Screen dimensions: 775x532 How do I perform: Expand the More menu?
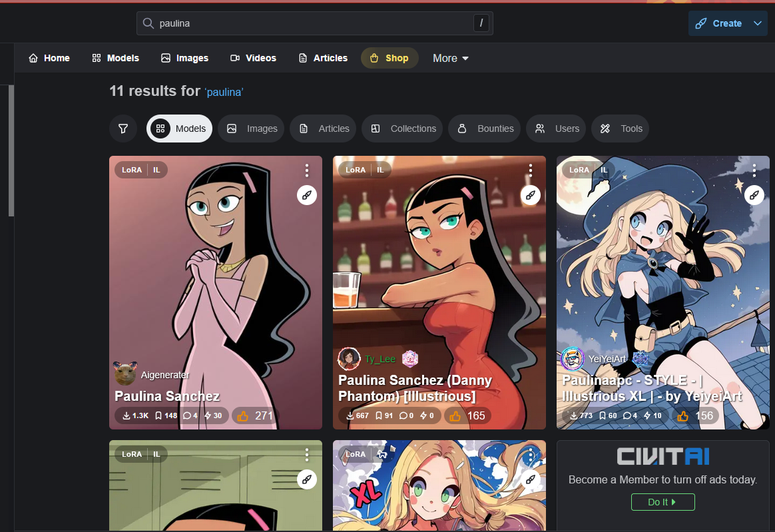450,59
